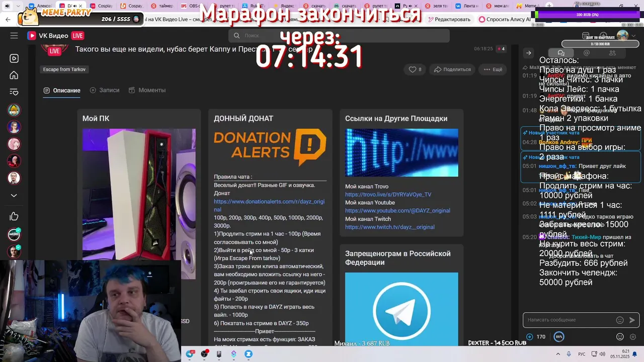The width and height of the screenshot is (644, 362).
Task: Click the Поделиться share button
Action: pos(452,69)
